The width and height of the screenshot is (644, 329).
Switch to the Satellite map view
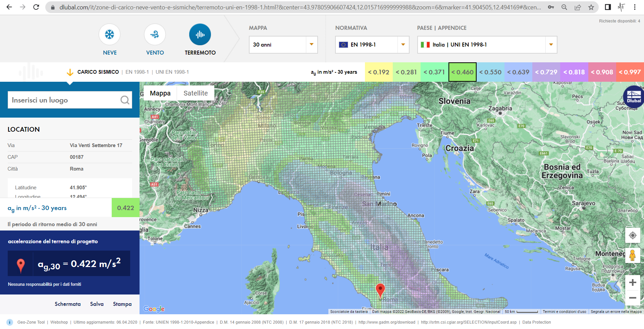pos(195,93)
